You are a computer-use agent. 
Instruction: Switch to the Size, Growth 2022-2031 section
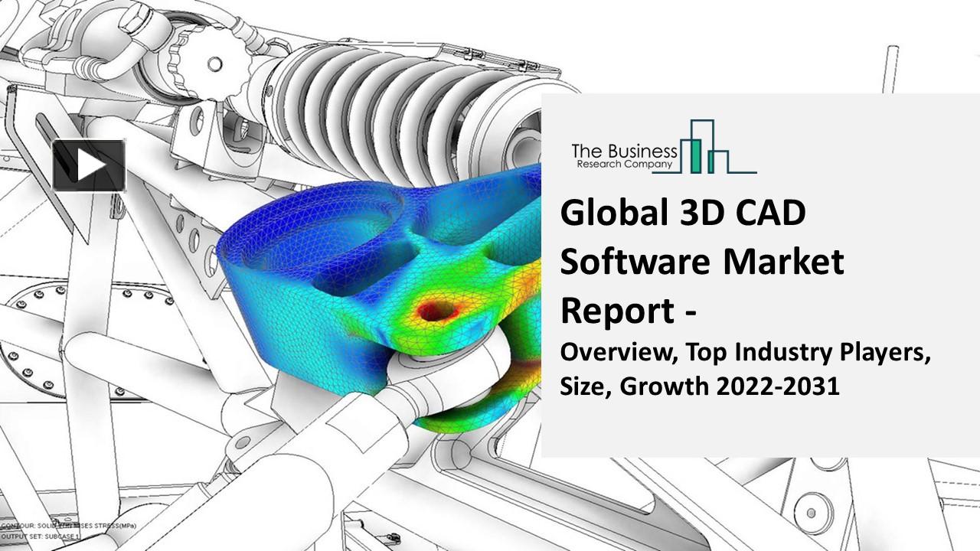(701, 386)
